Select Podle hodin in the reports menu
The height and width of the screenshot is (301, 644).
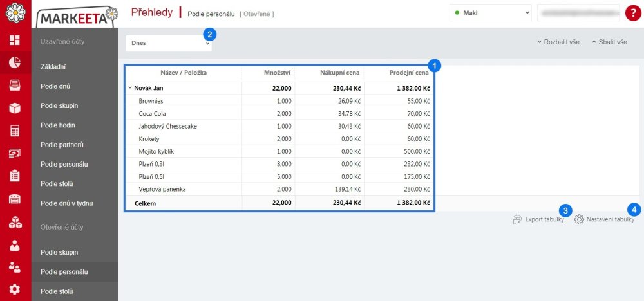(x=58, y=125)
